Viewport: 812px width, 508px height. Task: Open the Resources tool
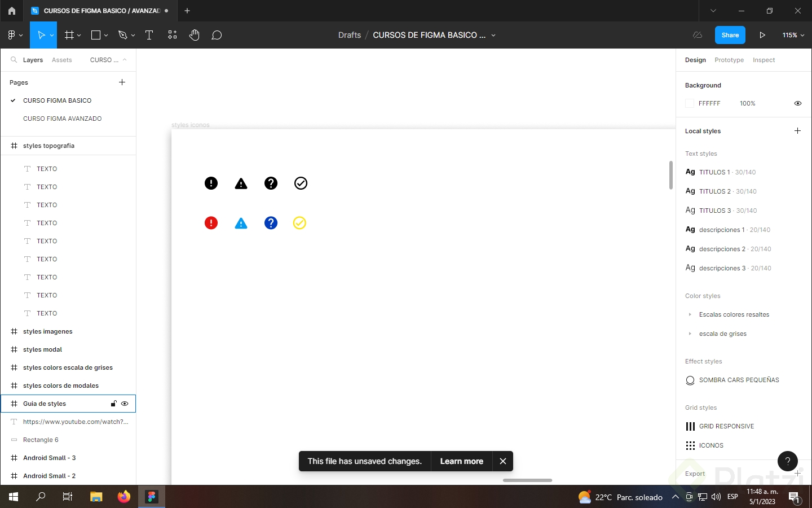click(173, 35)
